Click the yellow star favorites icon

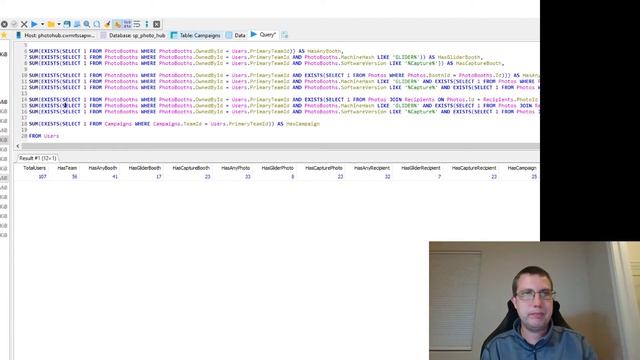pos(4,36)
